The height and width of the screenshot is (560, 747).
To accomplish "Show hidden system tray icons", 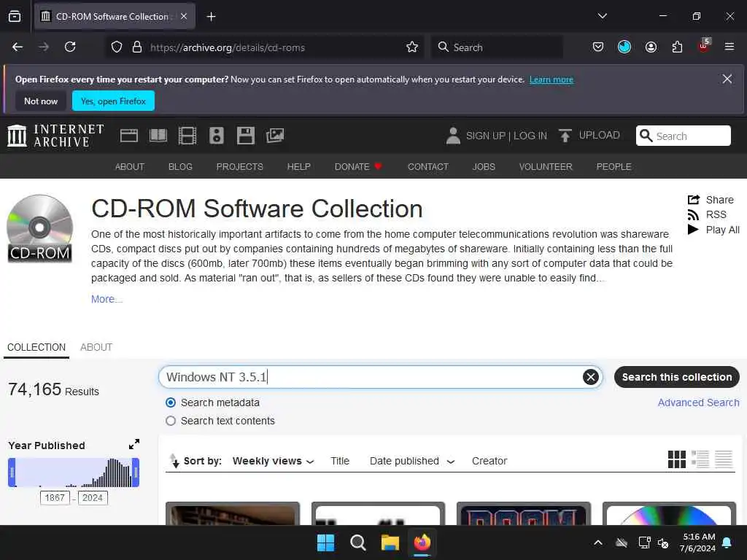I will [x=598, y=542].
